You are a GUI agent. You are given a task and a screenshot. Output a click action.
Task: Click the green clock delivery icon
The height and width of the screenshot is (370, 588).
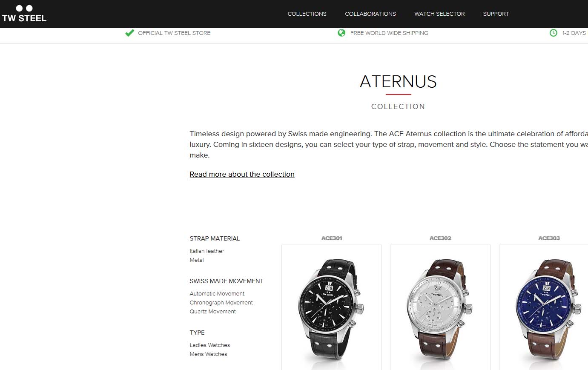[553, 33]
